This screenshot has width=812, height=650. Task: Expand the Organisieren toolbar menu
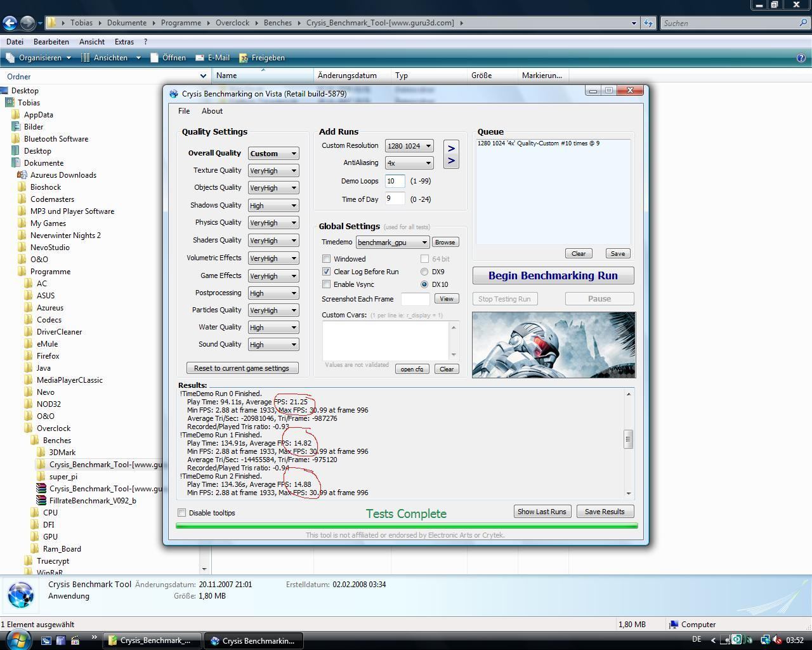(38, 58)
